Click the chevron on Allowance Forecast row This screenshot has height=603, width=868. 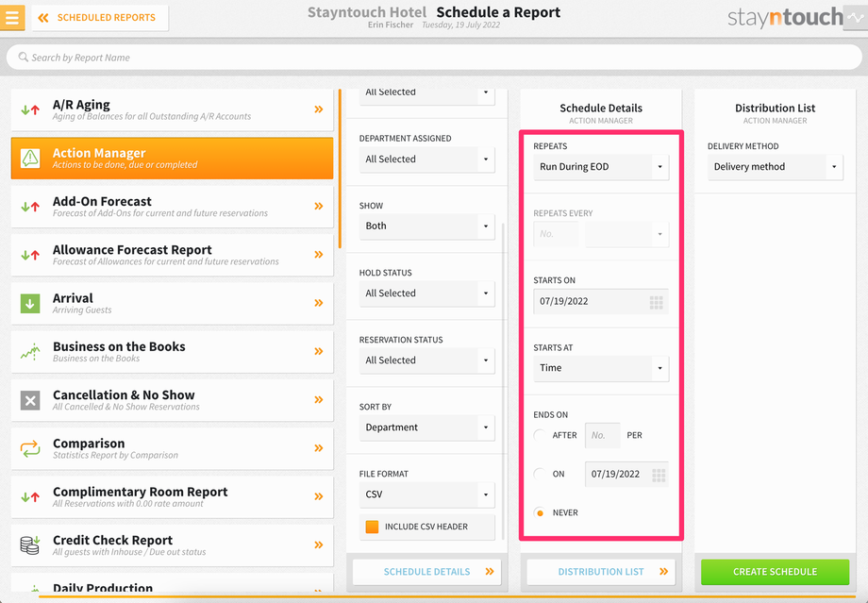(x=318, y=255)
